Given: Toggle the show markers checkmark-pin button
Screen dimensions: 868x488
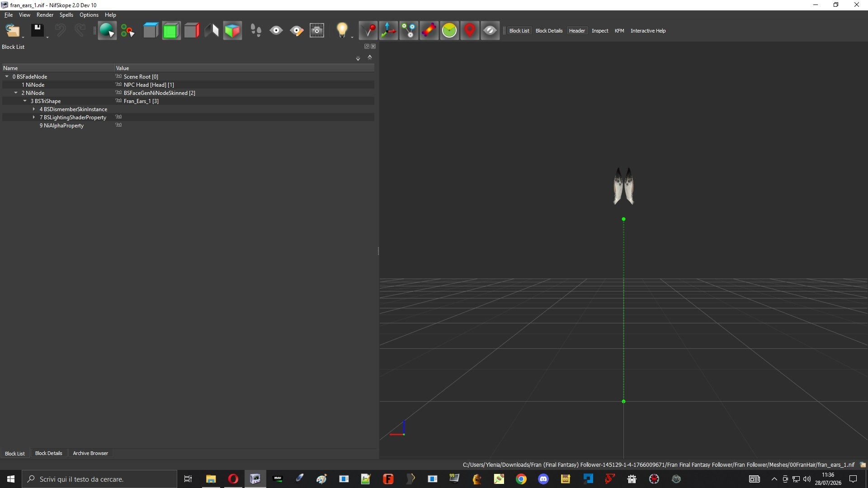Looking at the screenshot, I should pyautogui.click(x=368, y=31).
